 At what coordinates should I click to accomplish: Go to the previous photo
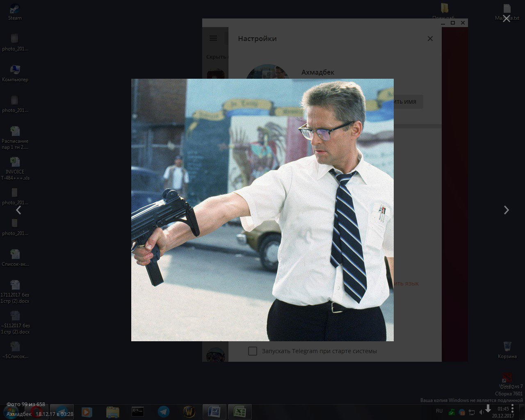tap(18, 210)
